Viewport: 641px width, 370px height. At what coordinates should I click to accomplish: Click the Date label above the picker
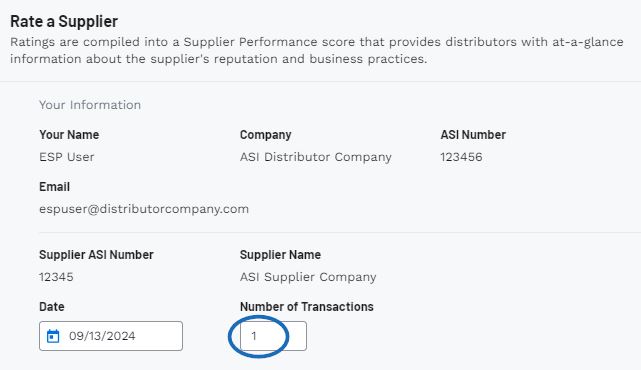[52, 307]
